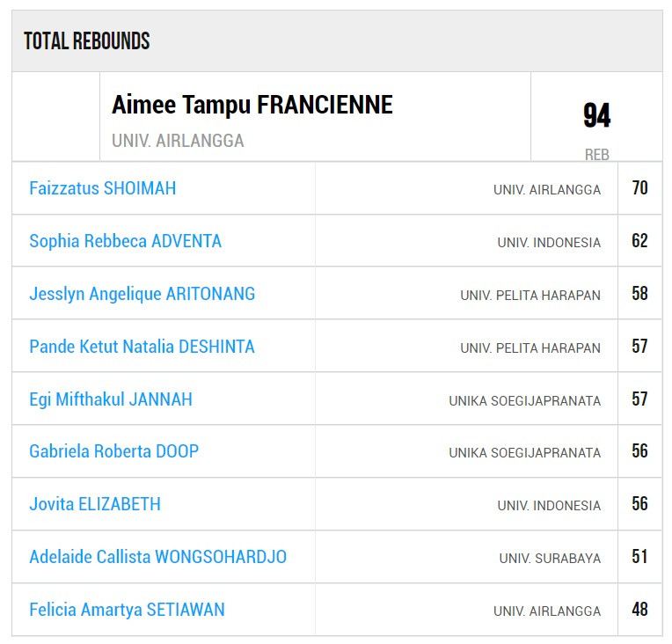
Task: Click UNIV. AIRLANGGA under the leader's name
Action: click(x=178, y=141)
